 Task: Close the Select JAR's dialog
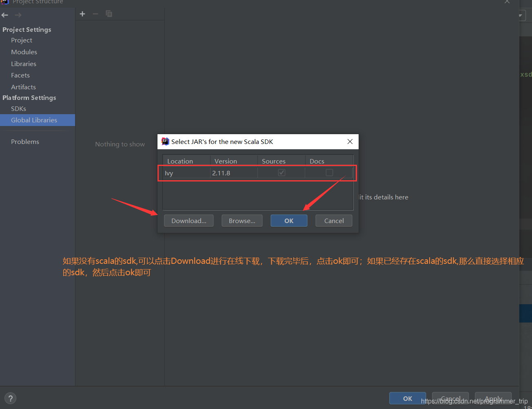point(350,141)
